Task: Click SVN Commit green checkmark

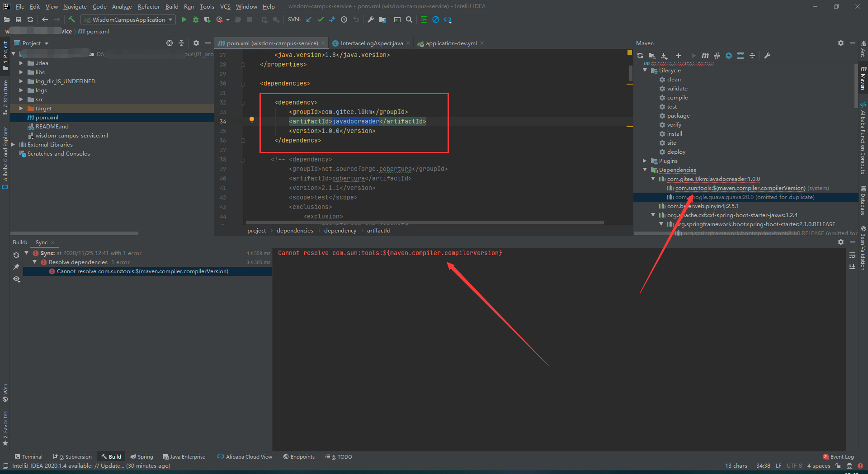Action: click(321, 19)
